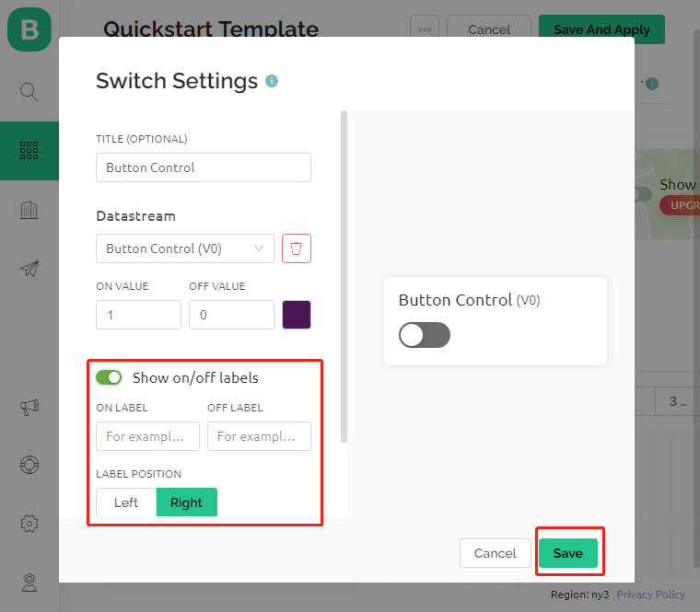Expand the Button Control (V0) datastream dropdown

click(185, 248)
